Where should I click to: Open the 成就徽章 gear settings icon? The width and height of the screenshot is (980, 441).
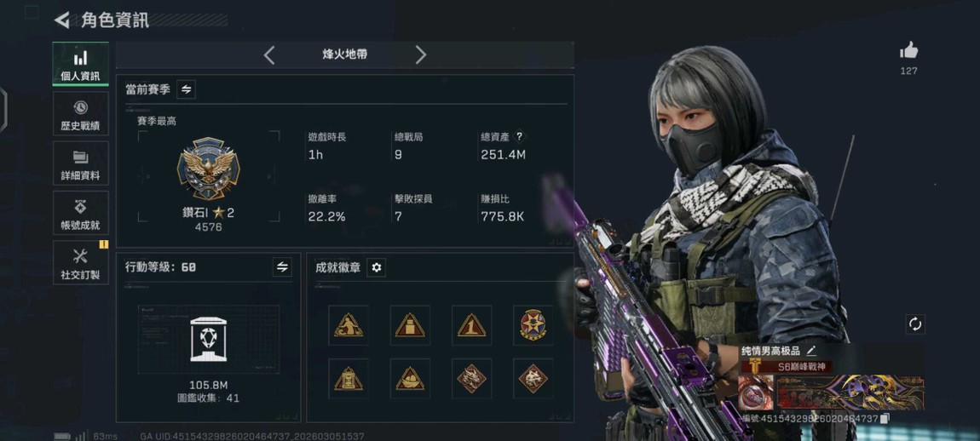coord(377,267)
